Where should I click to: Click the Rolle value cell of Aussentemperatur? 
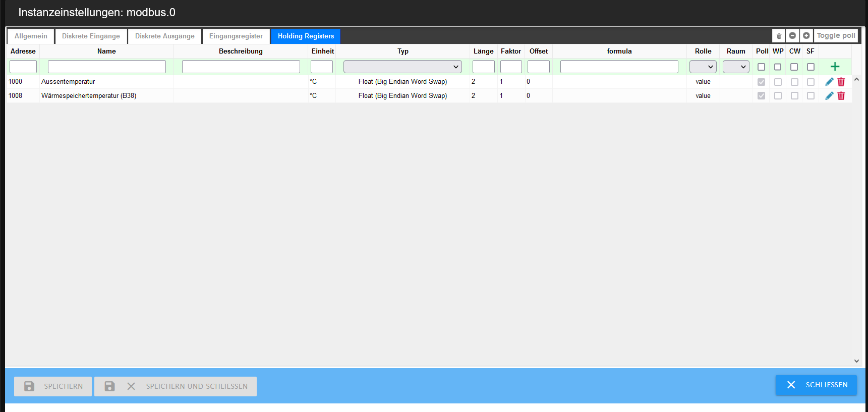[703, 82]
